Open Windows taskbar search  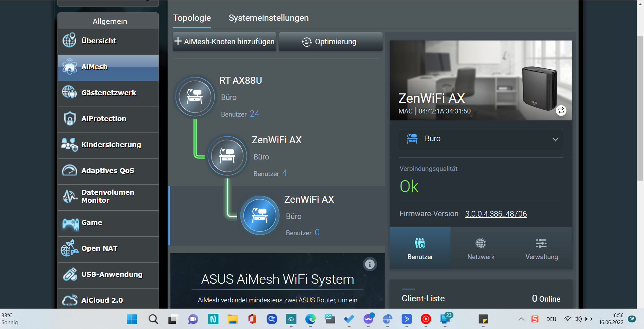[x=153, y=319]
